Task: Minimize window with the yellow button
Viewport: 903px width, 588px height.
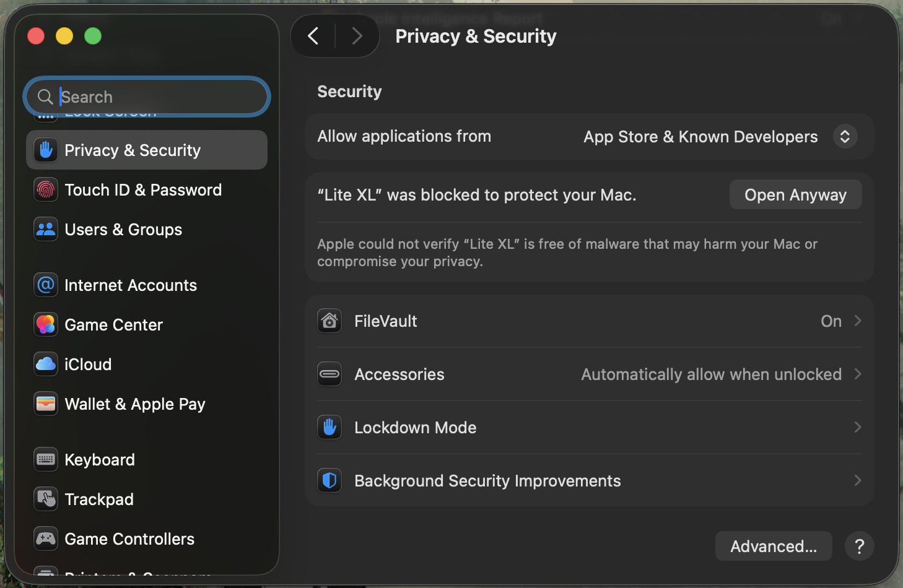Action: coord(64,36)
